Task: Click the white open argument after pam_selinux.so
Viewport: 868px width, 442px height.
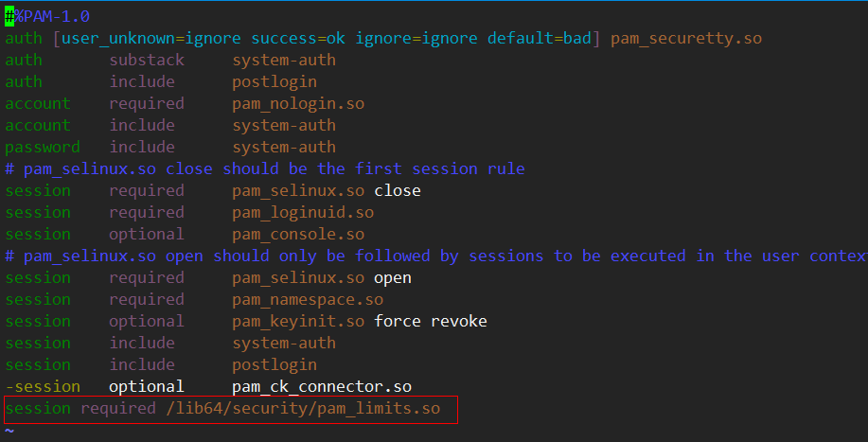Action: click(393, 277)
